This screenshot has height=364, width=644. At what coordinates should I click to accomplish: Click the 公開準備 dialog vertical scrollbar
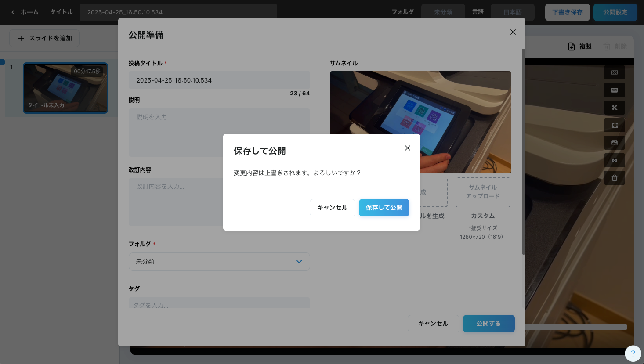click(523, 151)
